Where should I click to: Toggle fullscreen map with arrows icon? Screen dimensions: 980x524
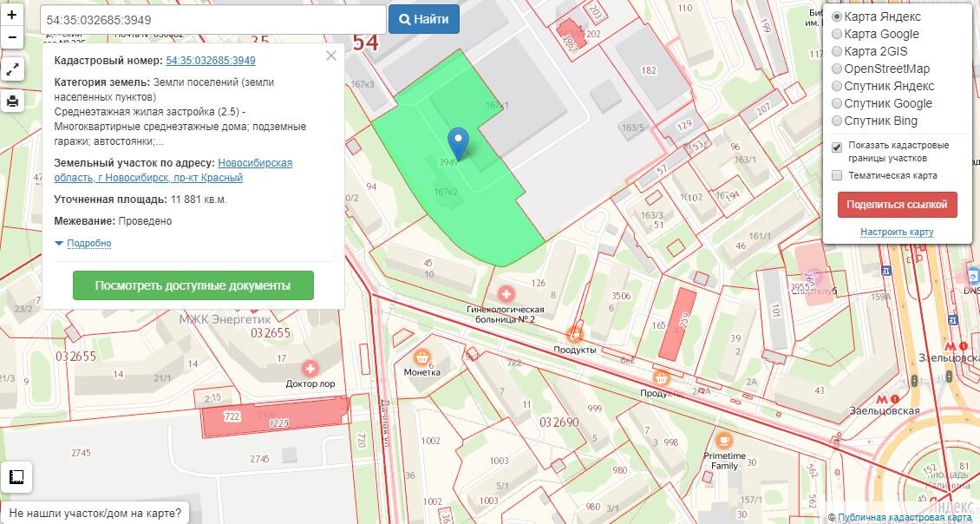coord(12,70)
